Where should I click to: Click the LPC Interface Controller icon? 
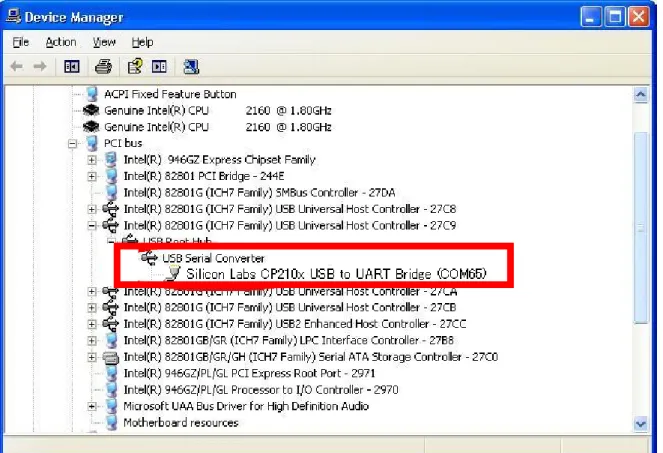pos(111,340)
